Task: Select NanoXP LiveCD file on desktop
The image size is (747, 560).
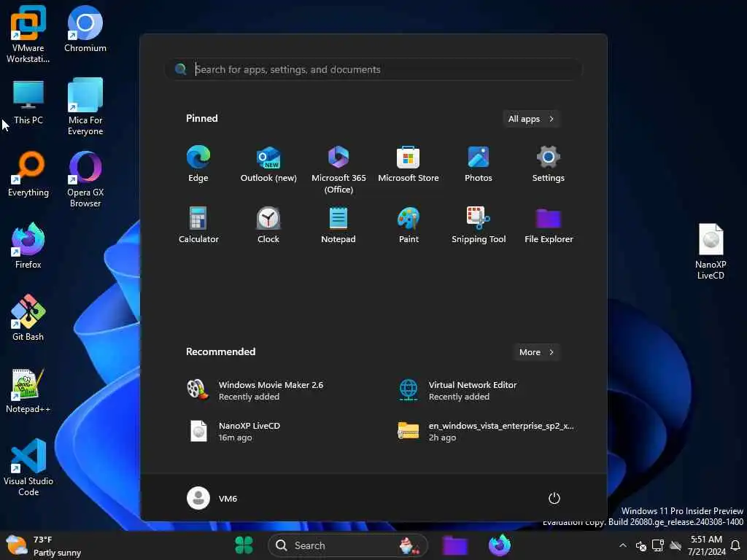Action: (x=711, y=252)
